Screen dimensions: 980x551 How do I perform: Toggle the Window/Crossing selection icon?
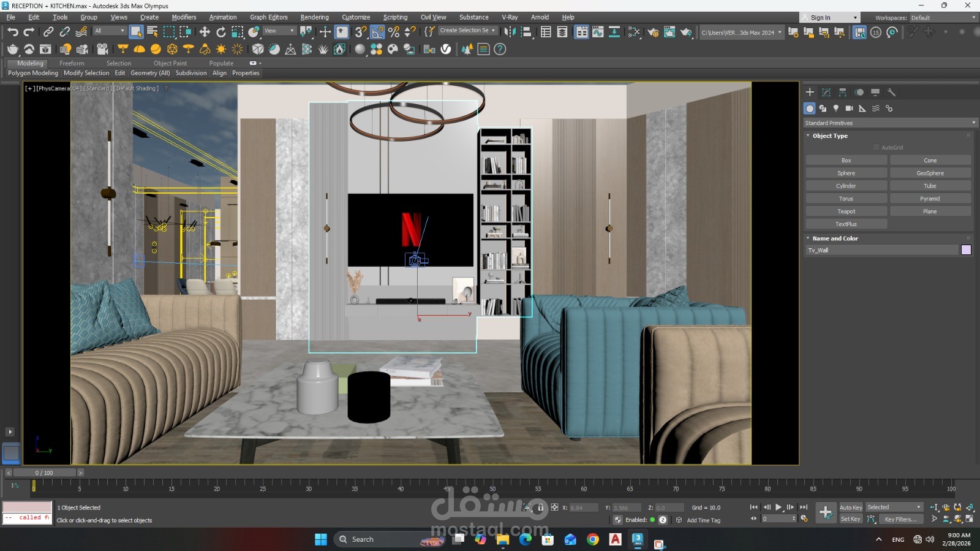coord(185,32)
